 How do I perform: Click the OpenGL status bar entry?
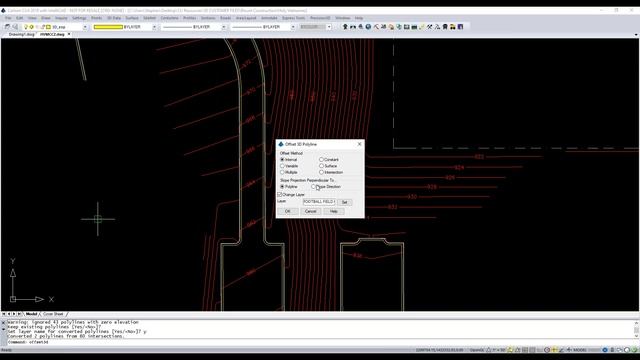click(476, 350)
